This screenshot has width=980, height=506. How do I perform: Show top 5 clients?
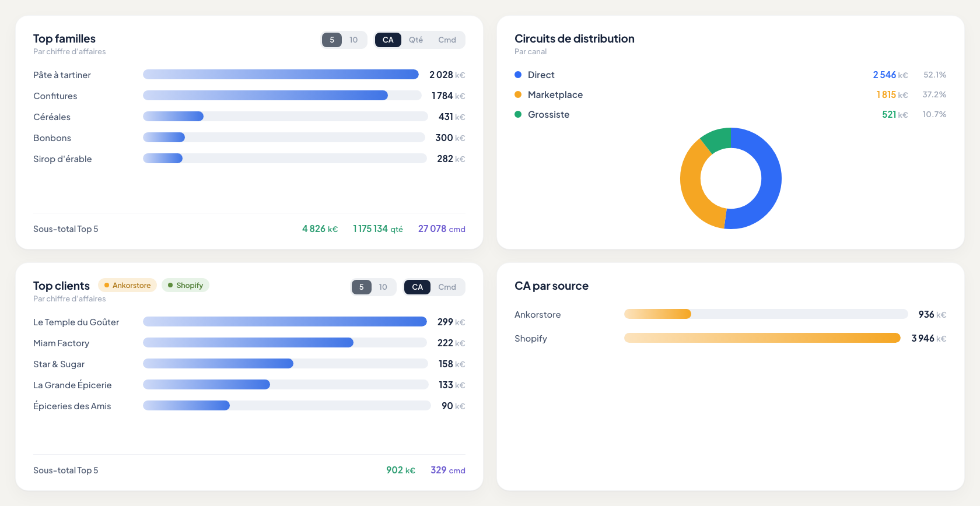[x=362, y=287]
